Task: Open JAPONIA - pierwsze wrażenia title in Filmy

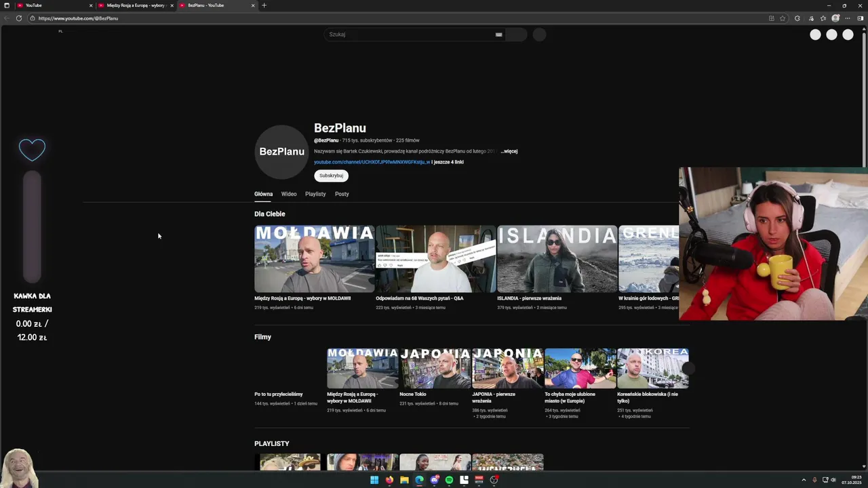Action: click(494, 397)
